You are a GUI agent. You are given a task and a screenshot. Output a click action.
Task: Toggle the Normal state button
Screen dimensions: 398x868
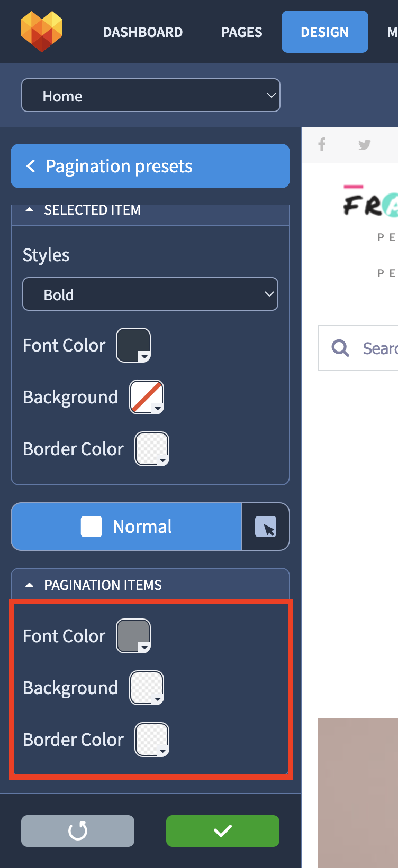(126, 527)
